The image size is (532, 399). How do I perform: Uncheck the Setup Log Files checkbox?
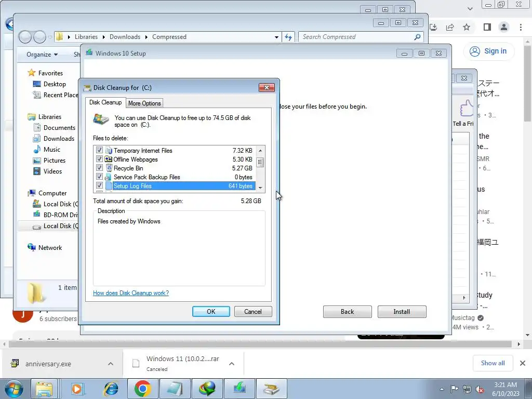(99, 185)
